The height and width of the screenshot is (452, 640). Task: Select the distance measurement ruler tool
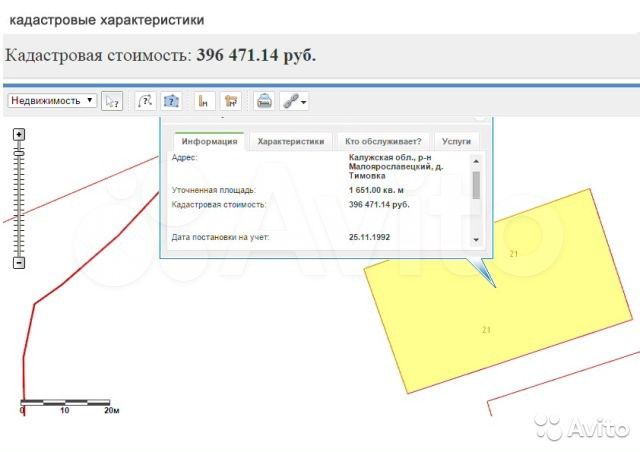pyautogui.click(x=204, y=101)
